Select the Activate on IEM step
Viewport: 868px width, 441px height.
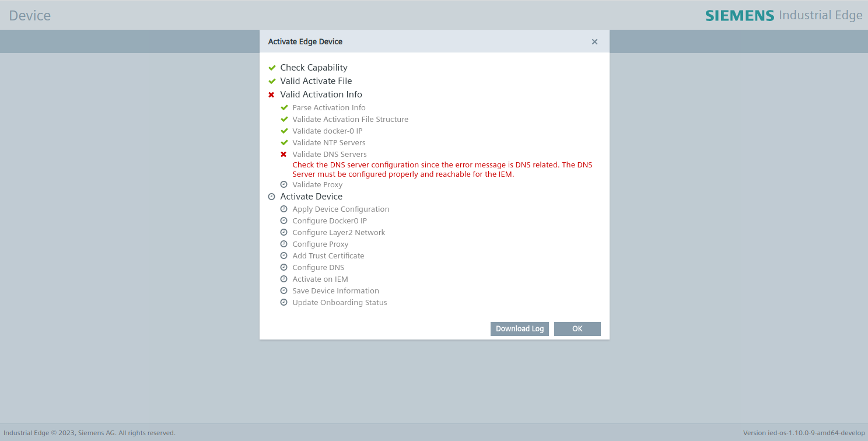point(320,279)
